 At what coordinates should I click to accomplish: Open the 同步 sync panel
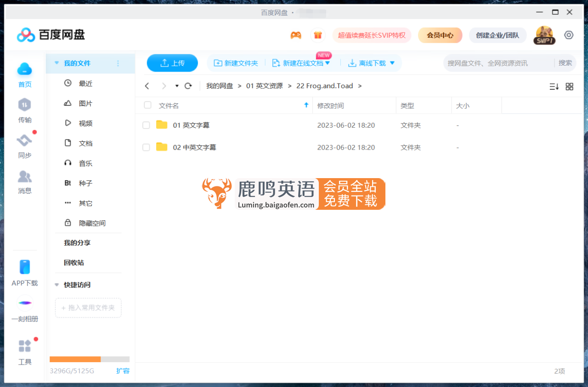pyautogui.click(x=25, y=146)
